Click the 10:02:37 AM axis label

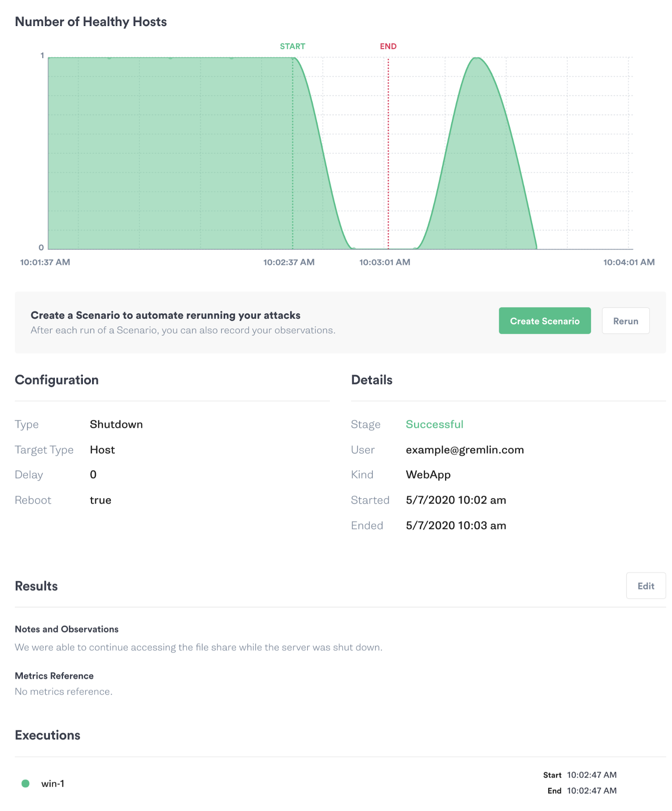pyautogui.click(x=288, y=262)
